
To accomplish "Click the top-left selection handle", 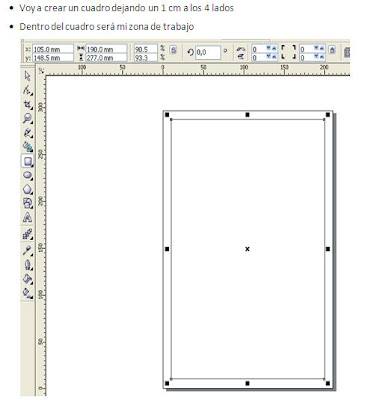I will click(x=167, y=115).
